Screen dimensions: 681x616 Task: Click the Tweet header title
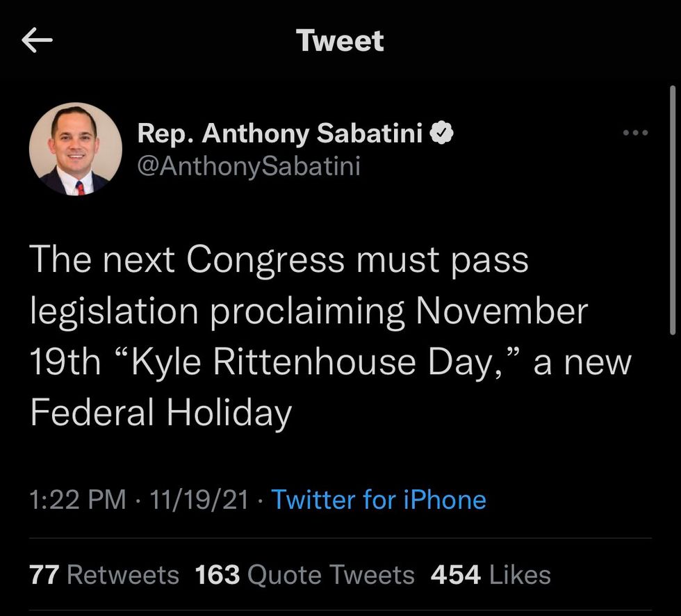point(340,40)
